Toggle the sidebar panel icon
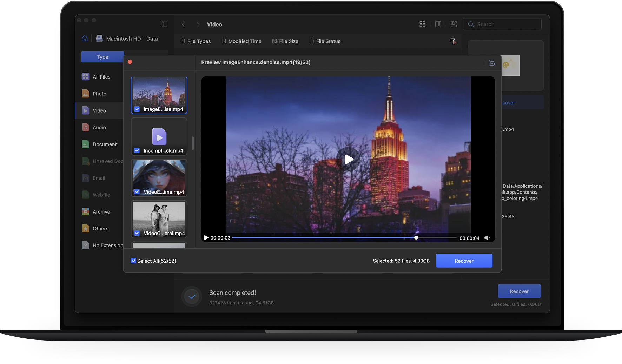This screenshot has height=364, width=622. [164, 24]
